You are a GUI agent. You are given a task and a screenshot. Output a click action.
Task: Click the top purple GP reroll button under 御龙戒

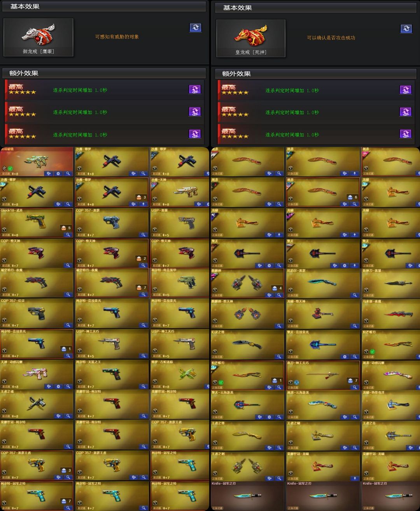point(195,89)
